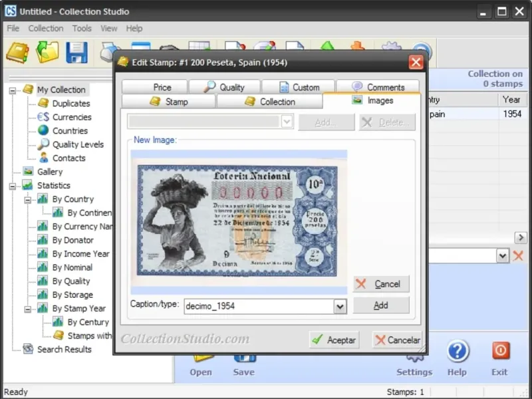Open the View menu

pyautogui.click(x=108, y=29)
